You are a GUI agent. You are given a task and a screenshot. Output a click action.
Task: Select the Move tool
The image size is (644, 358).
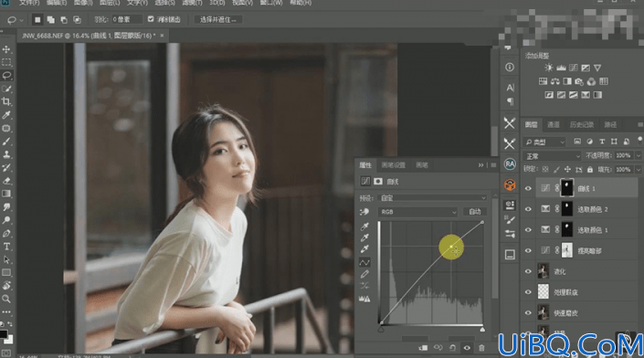click(6, 49)
